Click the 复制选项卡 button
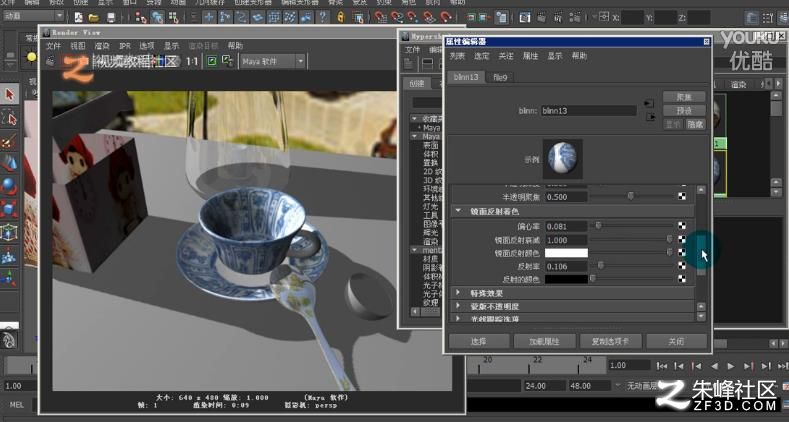The height and width of the screenshot is (422, 789). pyautogui.click(x=610, y=341)
